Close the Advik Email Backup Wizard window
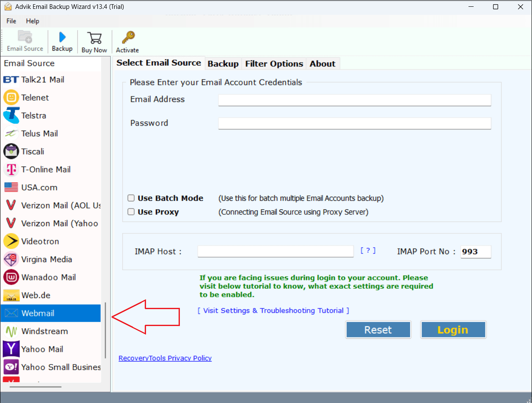Image resolution: width=532 pixels, height=403 pixels. (x=521, y=7)
